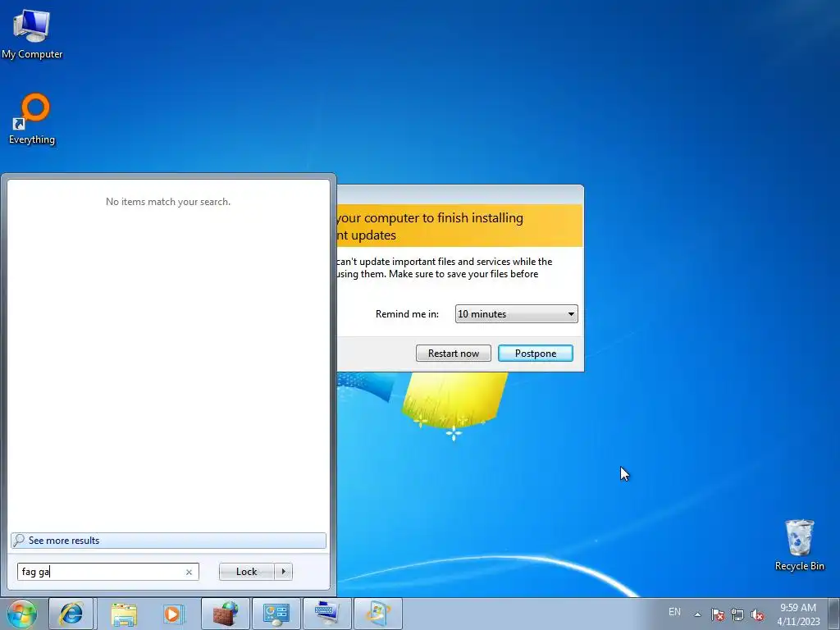Viewport: 840px width, 630px height.
Task: Click Postpone in the update dialog
Action: click(x=535, y=353)
